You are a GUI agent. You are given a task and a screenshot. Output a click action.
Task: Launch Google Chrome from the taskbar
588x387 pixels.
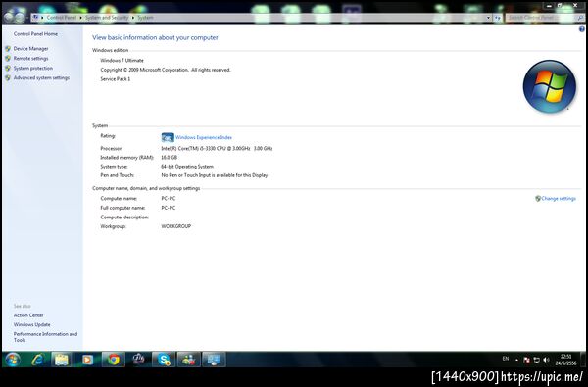point(113,360)
